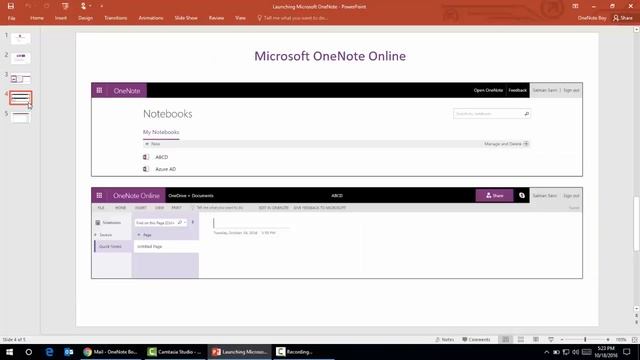Click the Share button in PowerPoint
The image size is (640, 360).
click(623, 18)
